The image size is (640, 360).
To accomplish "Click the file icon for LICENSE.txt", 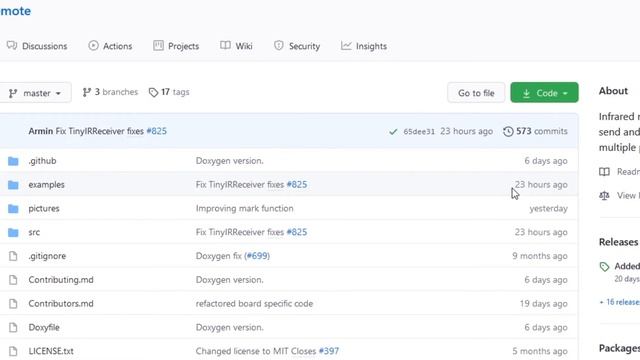I will tap(13, 351).
